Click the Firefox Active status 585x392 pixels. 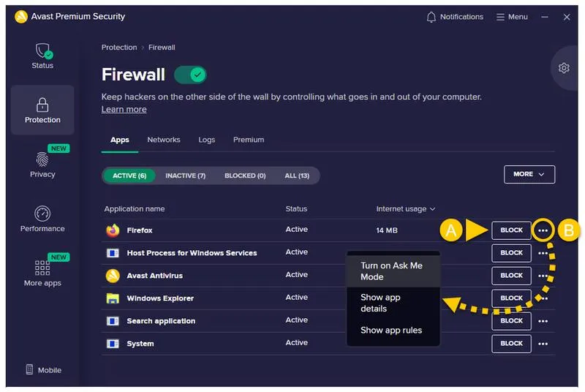click(297, 230)
